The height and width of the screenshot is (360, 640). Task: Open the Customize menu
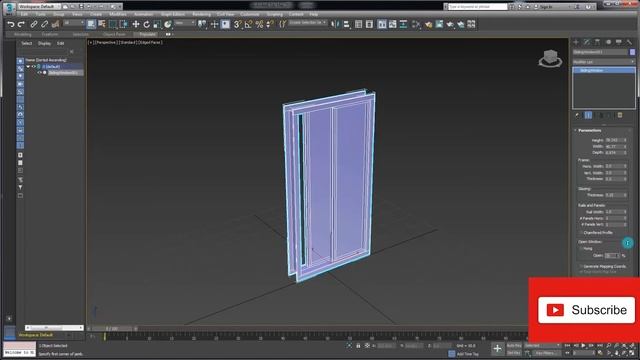tap(249, 14)
